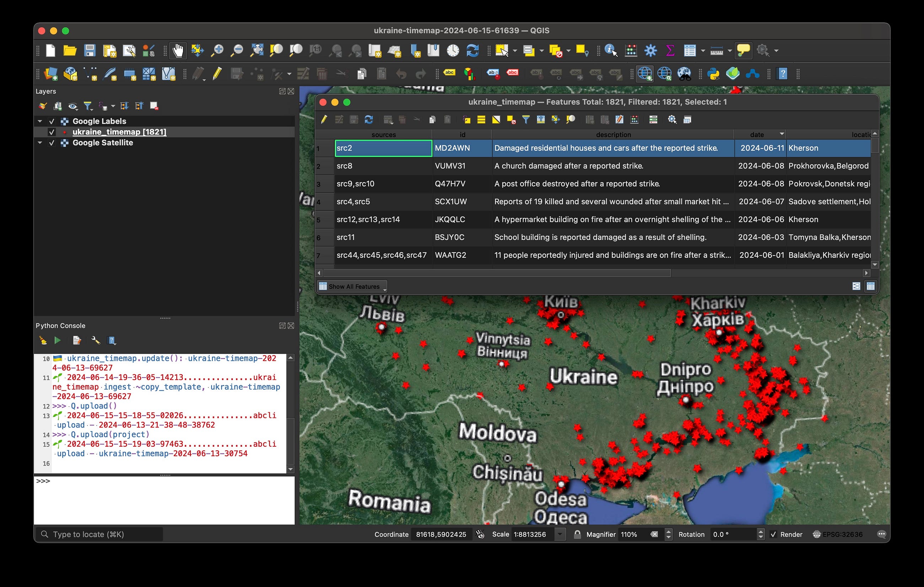The height and width of the screenshot is (587, 924).
Task: Switch attribute table to form view
Action: point(856,286)
